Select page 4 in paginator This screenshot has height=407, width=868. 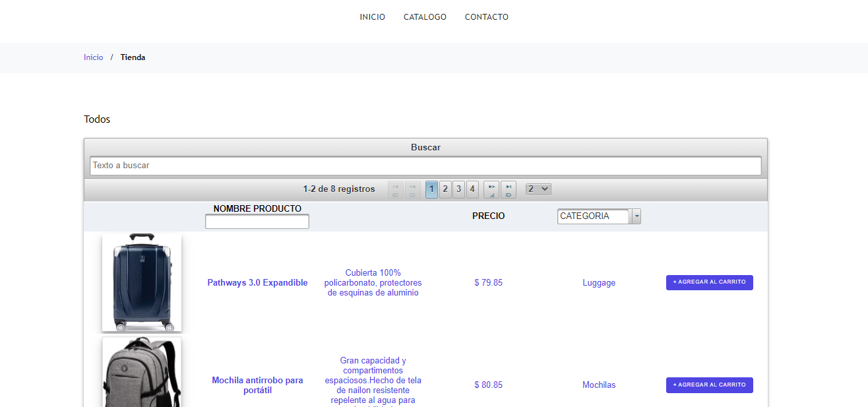pyautogui.click(x=472, y=190)
